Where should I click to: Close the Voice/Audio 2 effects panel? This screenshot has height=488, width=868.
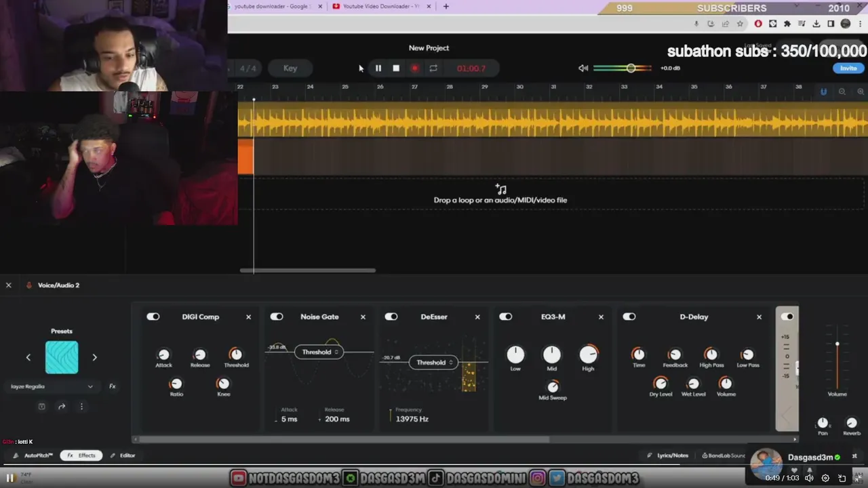click(9, 285)
